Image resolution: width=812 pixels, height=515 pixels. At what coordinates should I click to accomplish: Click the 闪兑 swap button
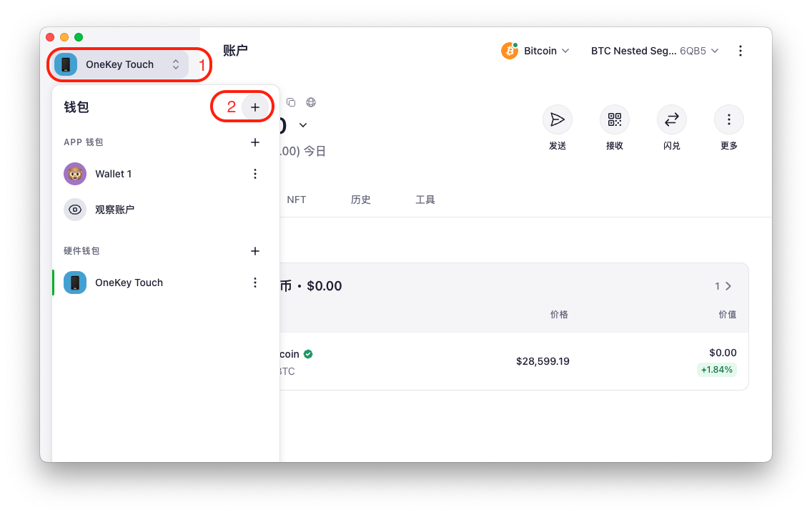(x=672, y=120)
